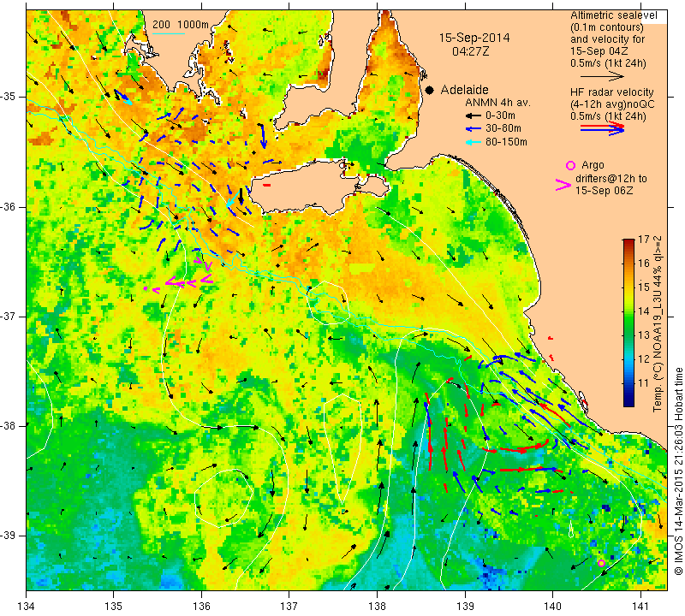Screen dimensions: 685x616
Task: Click the small red mark on Kangaroo Island
Action: point(267,186)
